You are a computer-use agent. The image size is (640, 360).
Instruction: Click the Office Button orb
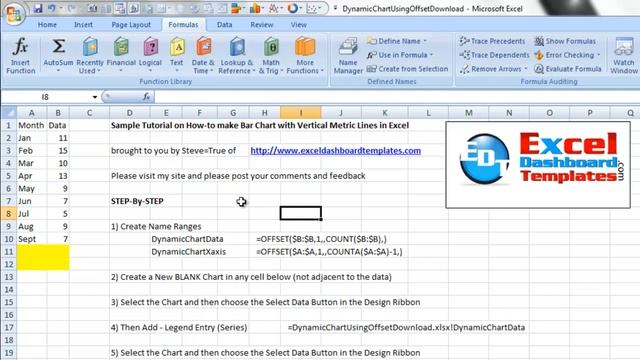click(x=14, y=13)
